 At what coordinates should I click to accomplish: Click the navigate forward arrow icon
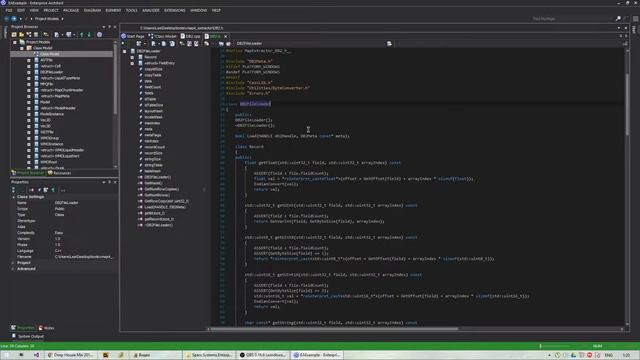point(14,19)
